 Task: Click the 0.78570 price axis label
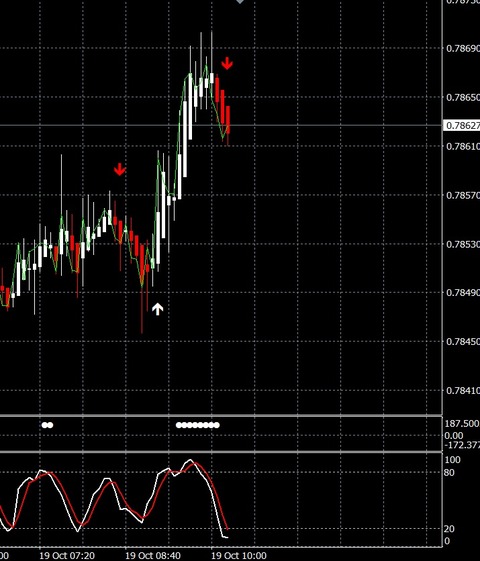pyautogui.click(x=463, y=195)
